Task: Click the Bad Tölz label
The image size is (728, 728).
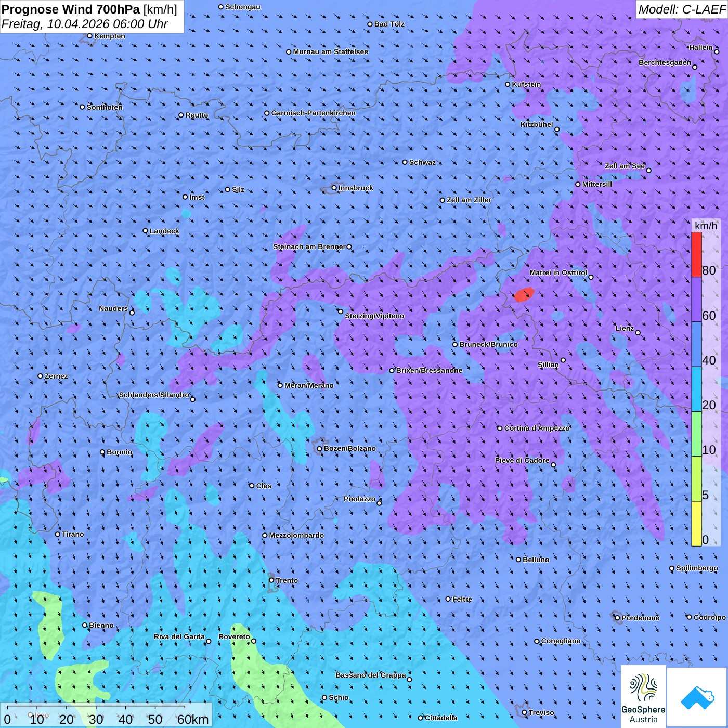Action: tap(389, 24)
